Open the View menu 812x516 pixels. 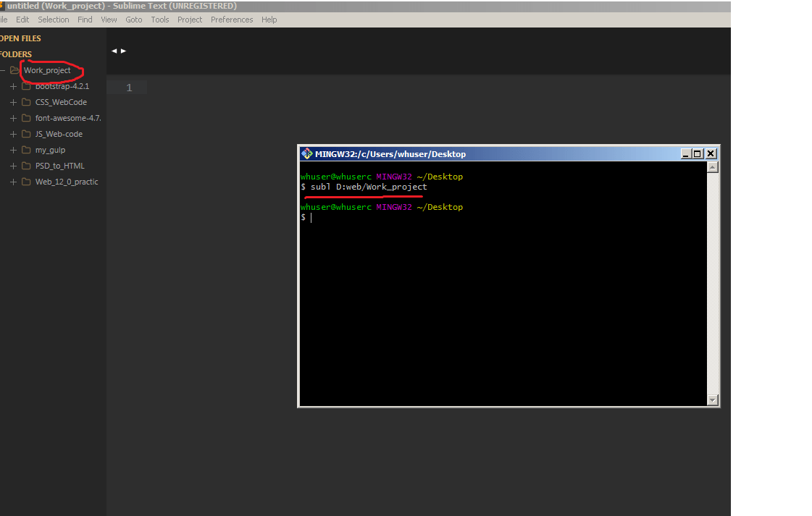(x=108, y=20)
